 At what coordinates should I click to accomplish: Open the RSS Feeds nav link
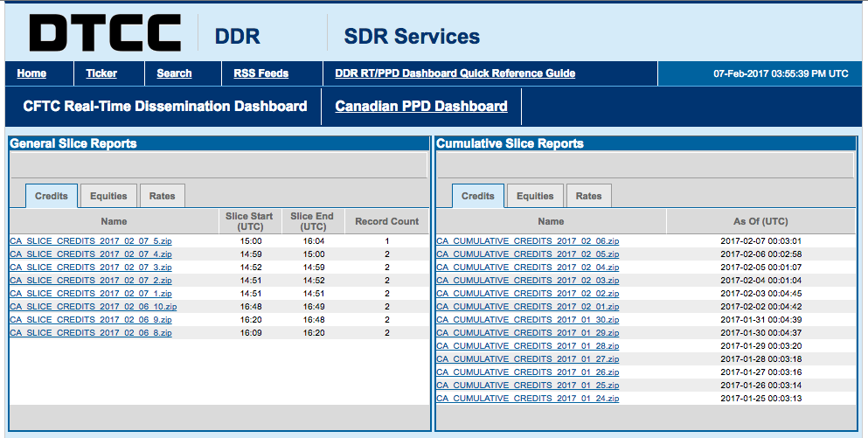260,73
